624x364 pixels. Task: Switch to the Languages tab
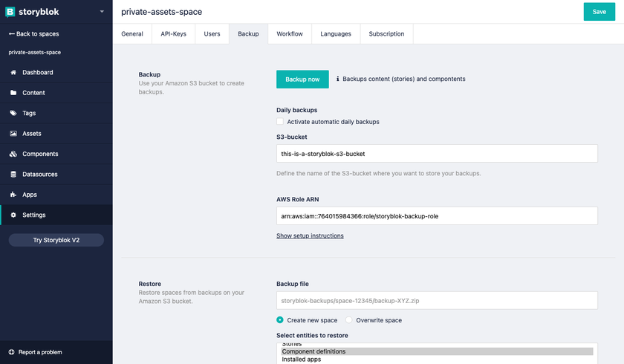pyautogui.click(x=336, y=34)
